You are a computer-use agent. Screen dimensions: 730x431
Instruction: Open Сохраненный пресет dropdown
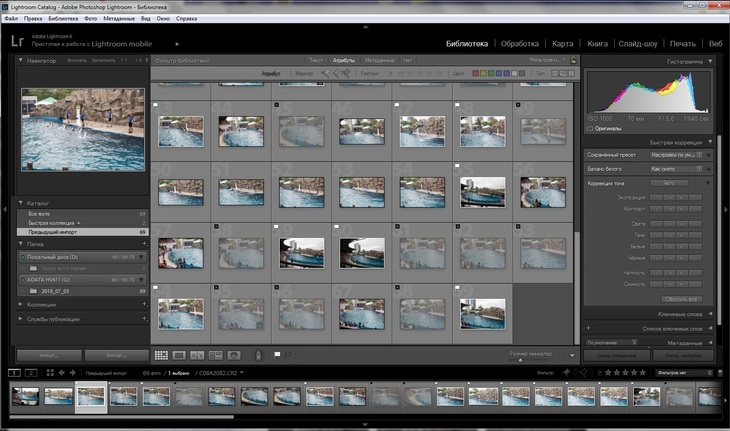pyautogui.click(x=676, y=155)
